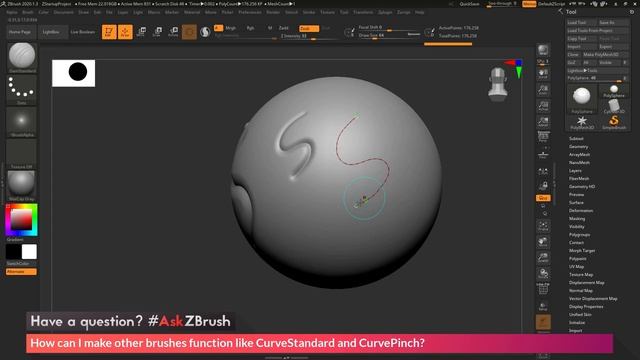Screen dimensions: 640x360
Task: Click the Transp transparency icon
Action: pos(543,306)
